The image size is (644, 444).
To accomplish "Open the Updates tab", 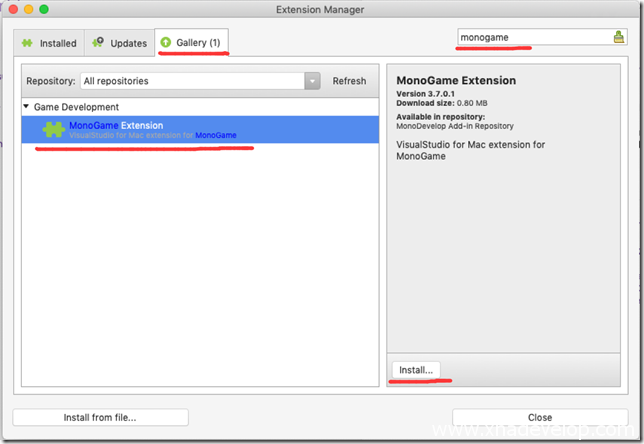I will (x=119, y=43).
